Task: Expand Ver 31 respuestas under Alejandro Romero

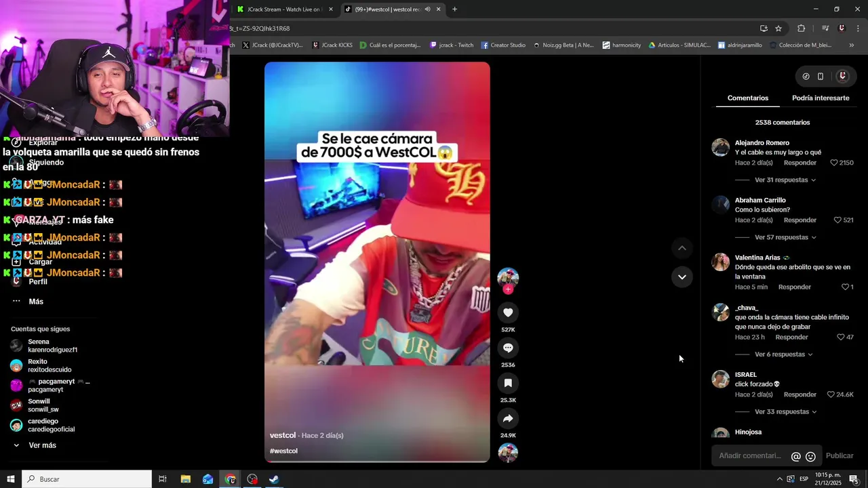Action: (785, 180)
